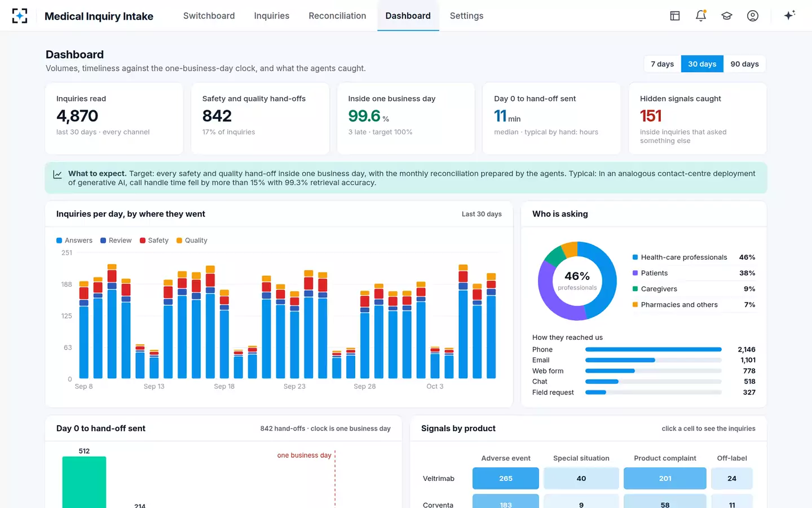Click the Medical Inquiry Intake logo icon
The height and width of the screenshot is (508, 812).
(x=20, y=16)
